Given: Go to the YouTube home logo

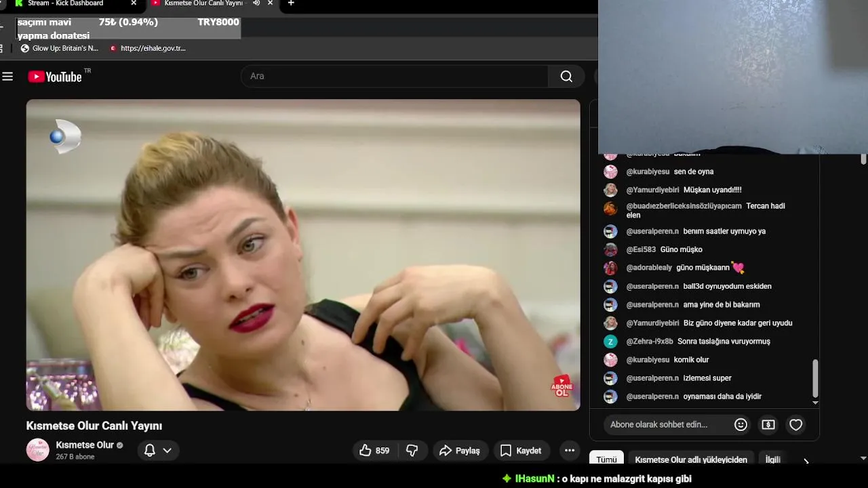Looking at the screenshot, I should (x=55, y=77).
